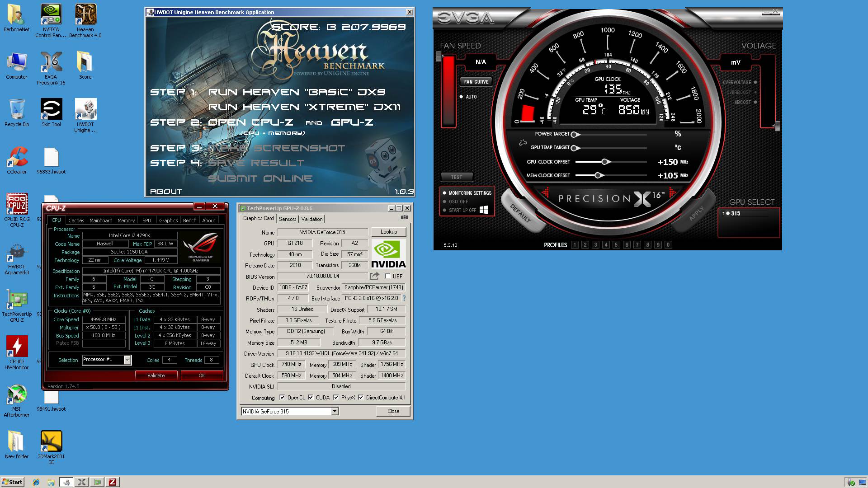Toggle the PhysX checkbox
Viewport: 868px width, 488px height.
336,398
